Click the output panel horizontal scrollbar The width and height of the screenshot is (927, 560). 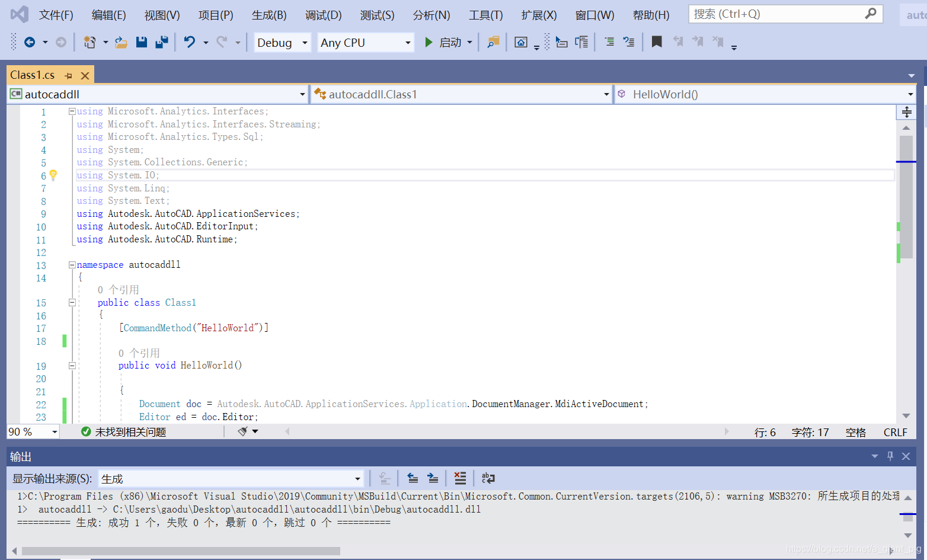click(181, 551)
